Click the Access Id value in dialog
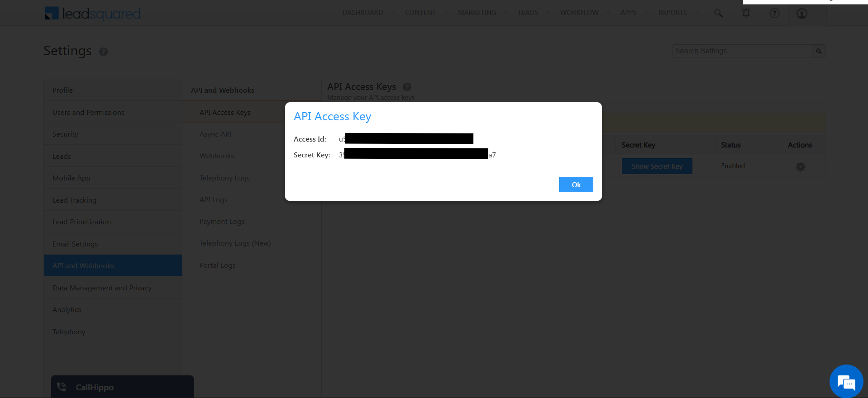 coord(406,139)
